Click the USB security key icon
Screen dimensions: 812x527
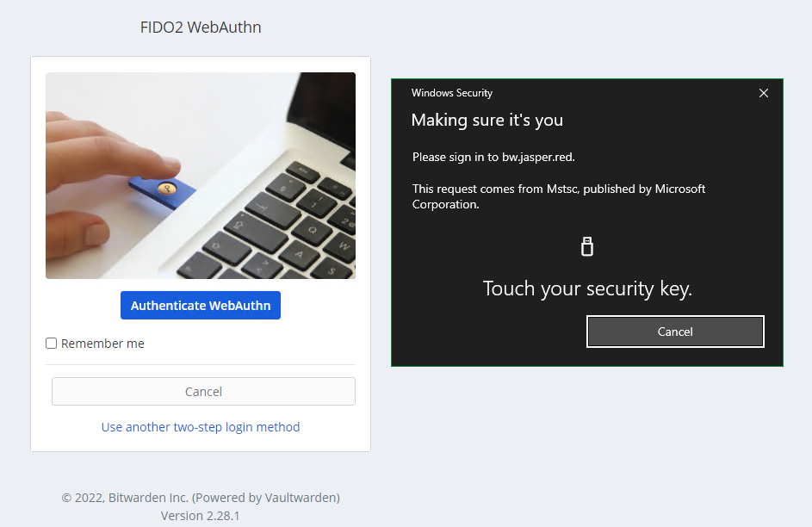586,246
